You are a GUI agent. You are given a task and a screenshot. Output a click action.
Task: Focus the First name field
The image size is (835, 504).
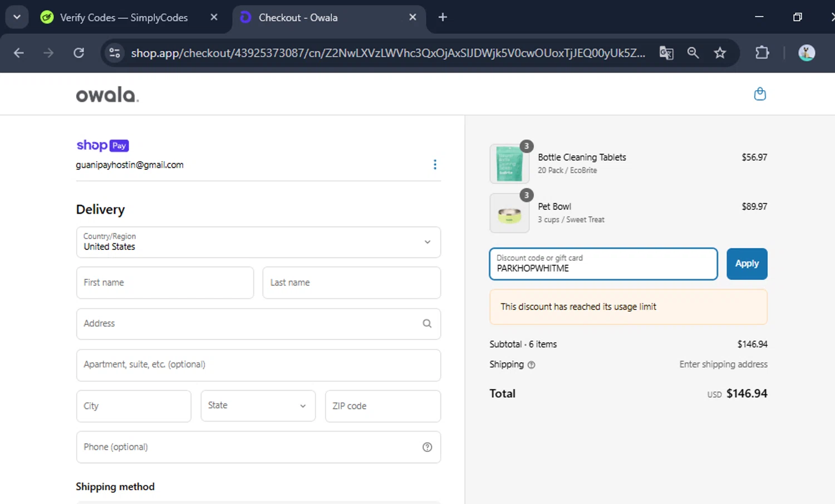pyautogui.click(x=165, y=283)
